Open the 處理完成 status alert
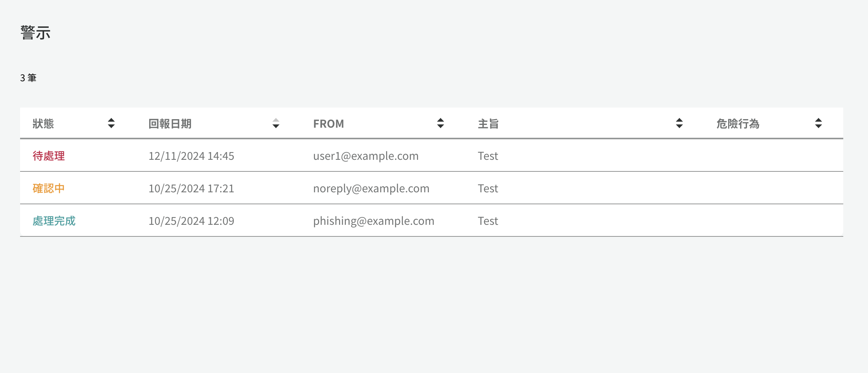868x373 pixels. point(54,221)
